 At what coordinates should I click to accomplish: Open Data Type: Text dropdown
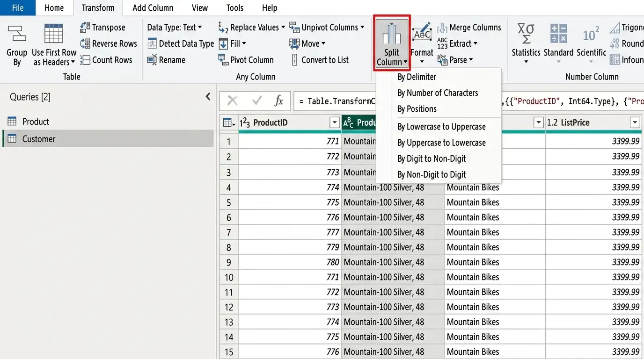tap(175, 27)
